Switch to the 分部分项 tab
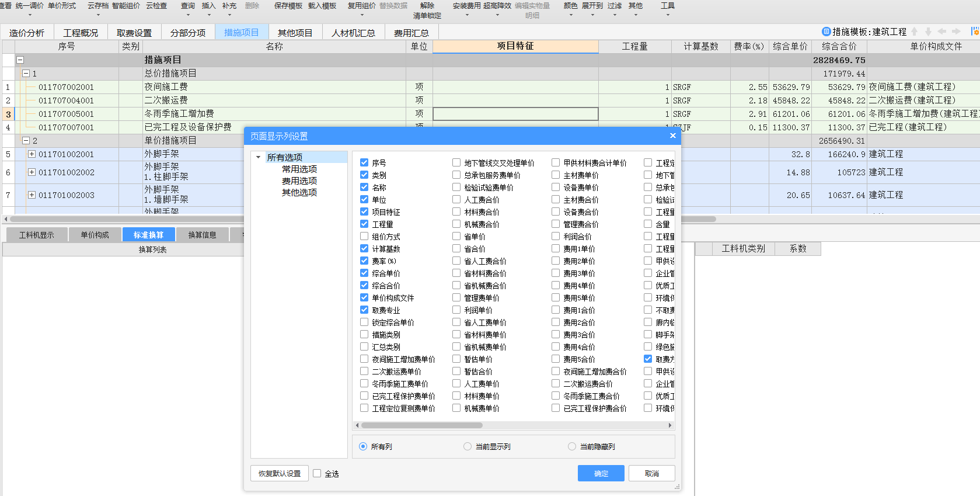 pyautogui.click(x=188, y=33)
